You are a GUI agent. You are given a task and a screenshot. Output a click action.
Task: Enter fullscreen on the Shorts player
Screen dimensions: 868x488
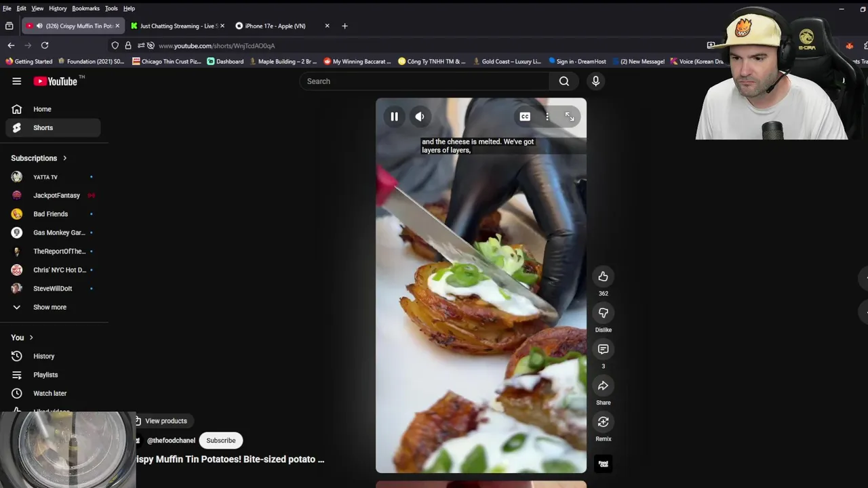[x=570, y=117]
